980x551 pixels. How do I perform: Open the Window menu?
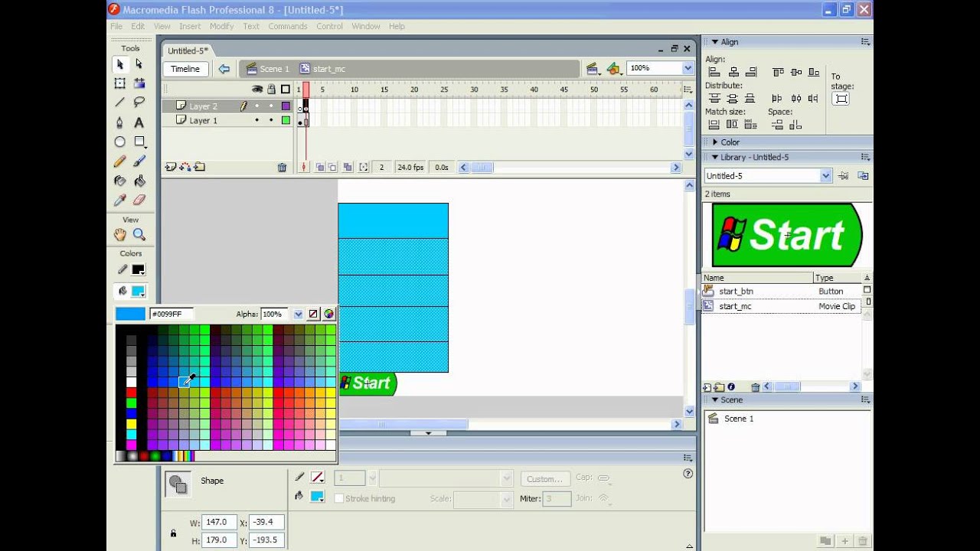(366, 26)
